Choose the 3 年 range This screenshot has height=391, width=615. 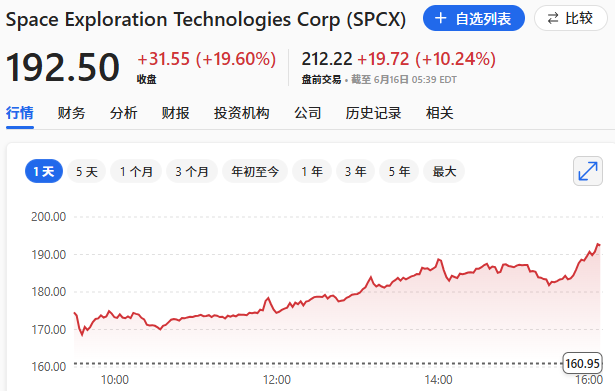[356, 171]
